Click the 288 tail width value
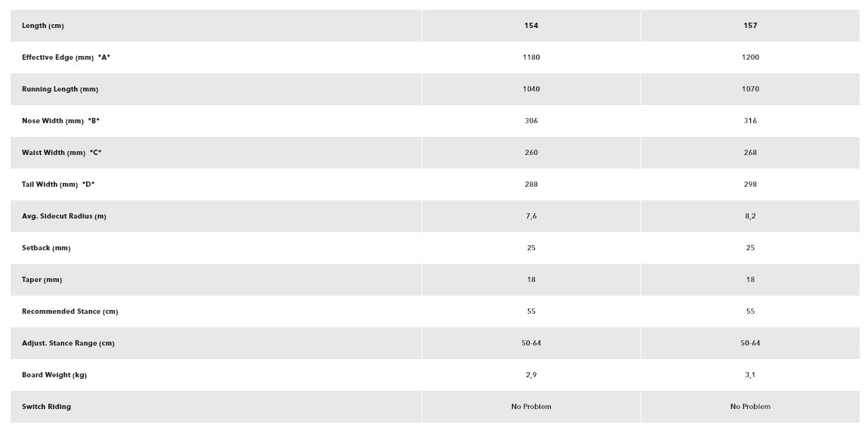 (x=531, y=184)
